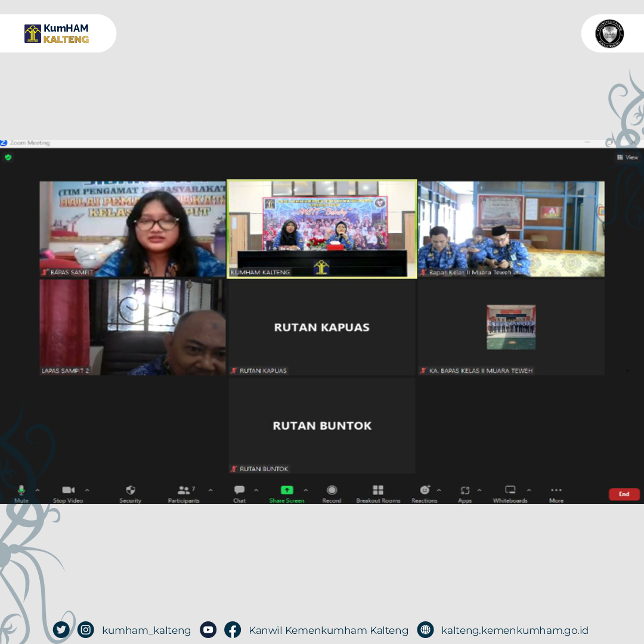Open Breakout Rooms
Image resolution: width=644 pixels, height=644 pixels.
(x=378, y=491)
